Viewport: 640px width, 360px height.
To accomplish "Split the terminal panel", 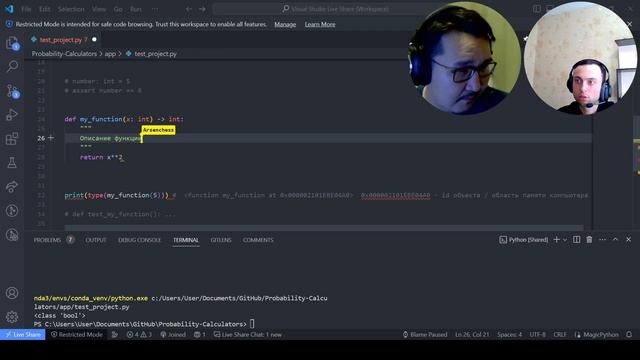I will [x=576, y=240].
